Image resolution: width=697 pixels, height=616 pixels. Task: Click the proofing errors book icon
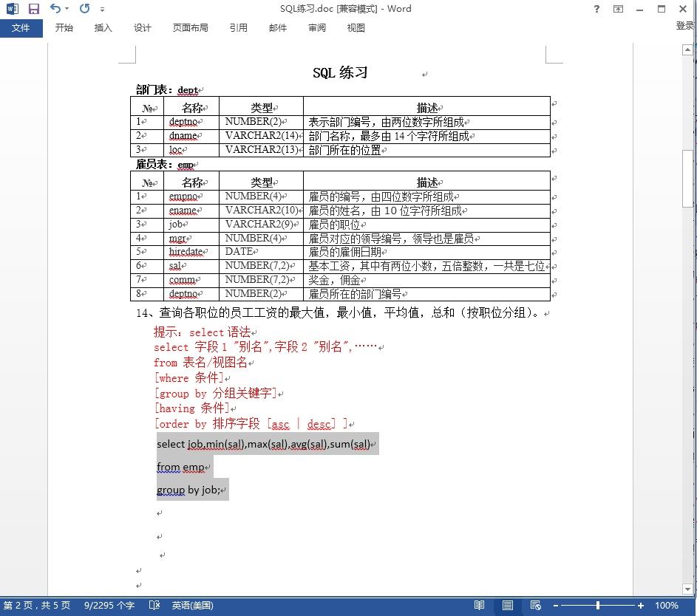[x=154, y=606]
